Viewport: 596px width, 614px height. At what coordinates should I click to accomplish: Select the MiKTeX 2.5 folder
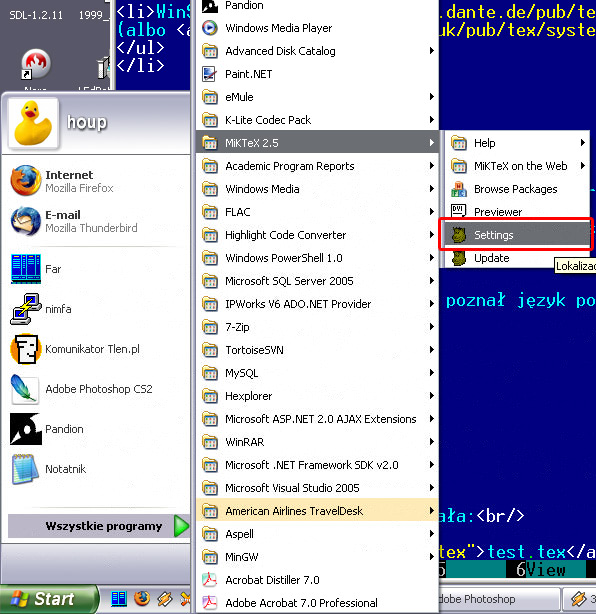pyautogui.click(x=317, y=143)
